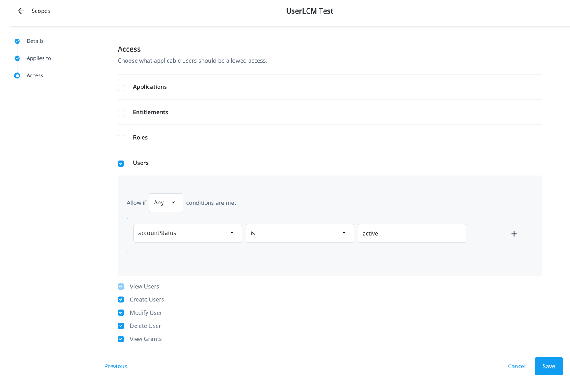This screenshot has height=392, width=570.
Task: Uncheck the Users access checkbox
Action: click(121, 163)
